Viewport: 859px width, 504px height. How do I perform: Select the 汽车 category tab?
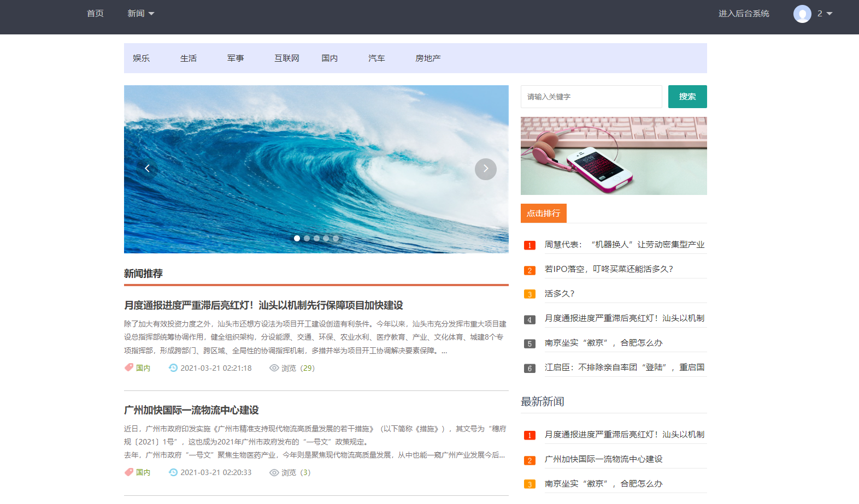pyautogui.click(x=376, y=58)
